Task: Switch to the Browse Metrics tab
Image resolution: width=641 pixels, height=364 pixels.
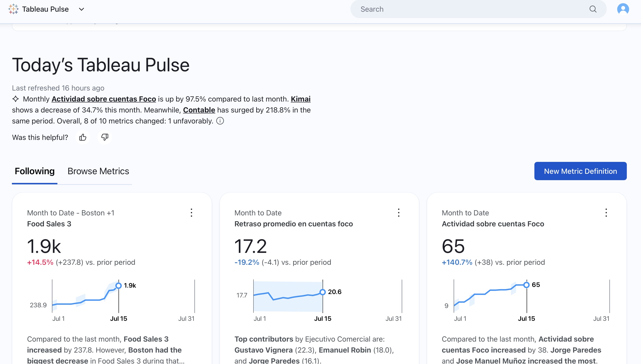Action: tap(98, 171)
